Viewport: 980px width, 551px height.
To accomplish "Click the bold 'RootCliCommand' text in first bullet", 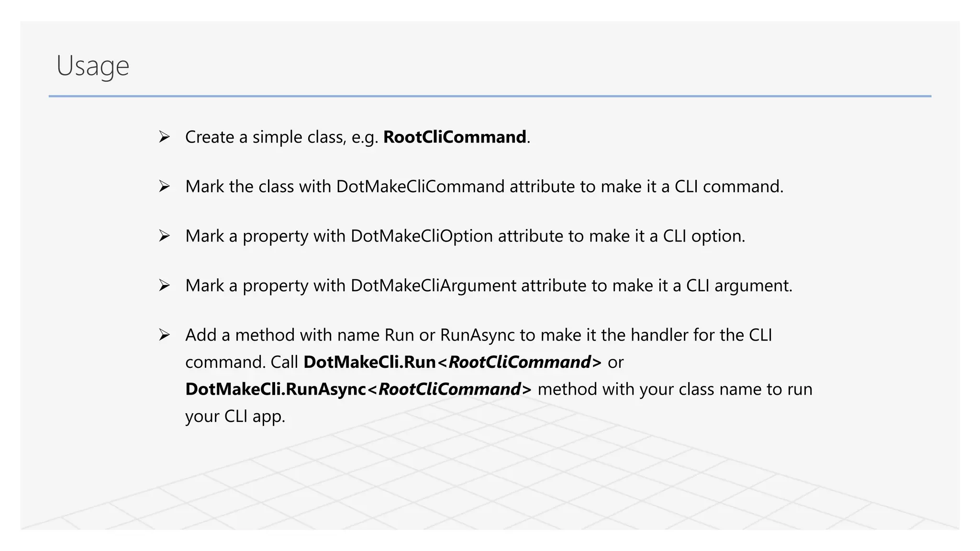I will 455,137.
